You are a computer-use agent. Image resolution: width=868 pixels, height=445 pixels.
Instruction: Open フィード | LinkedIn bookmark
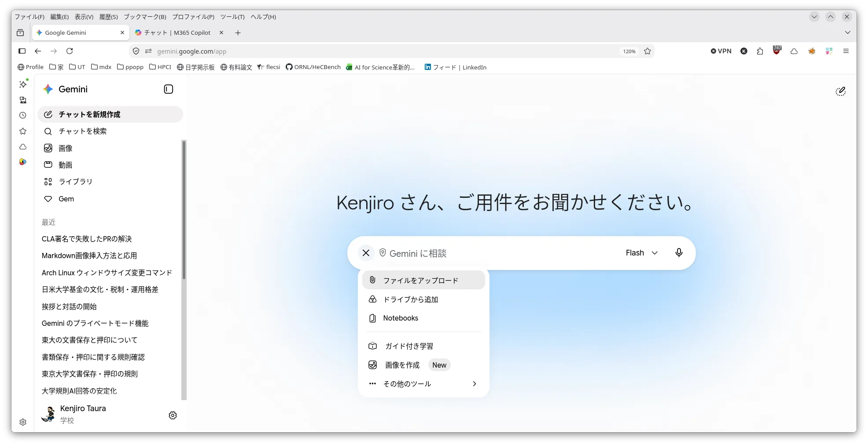[455, 67]
